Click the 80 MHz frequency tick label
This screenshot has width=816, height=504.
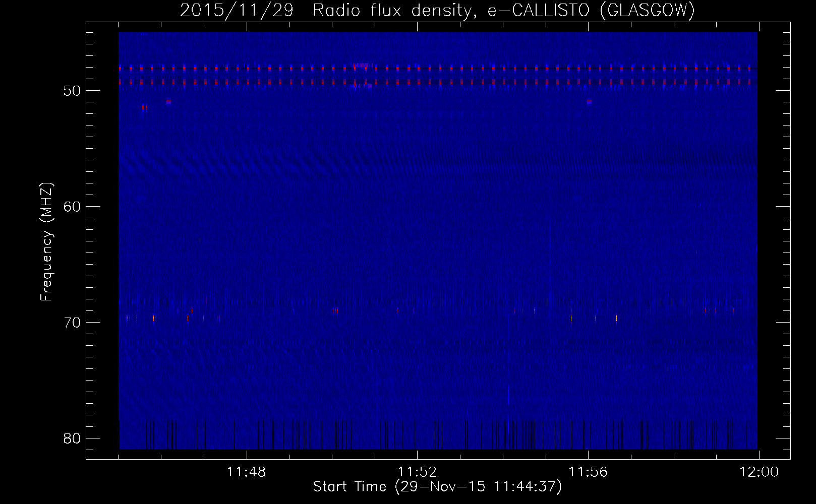(73, 438)
